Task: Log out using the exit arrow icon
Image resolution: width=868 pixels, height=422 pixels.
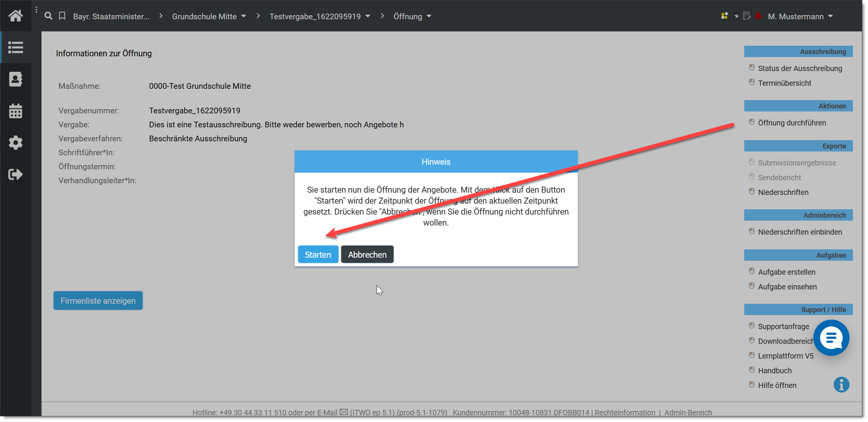Action: 15,174
